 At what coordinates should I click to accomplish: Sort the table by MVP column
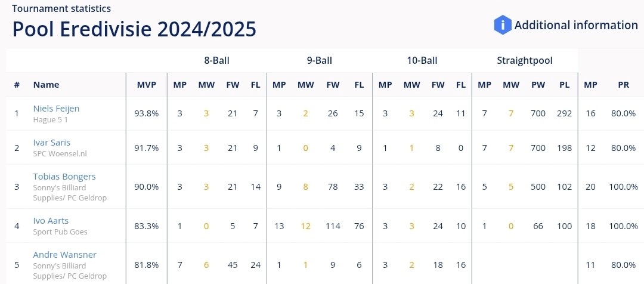click(x=147, y=85)
